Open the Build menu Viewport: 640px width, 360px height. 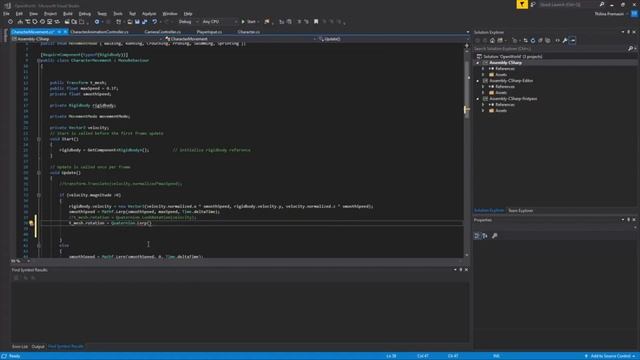click(x=68, y=13)
